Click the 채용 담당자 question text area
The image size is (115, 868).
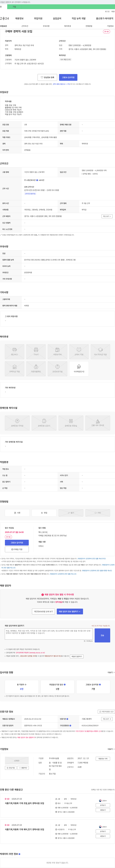coord(49,634)
